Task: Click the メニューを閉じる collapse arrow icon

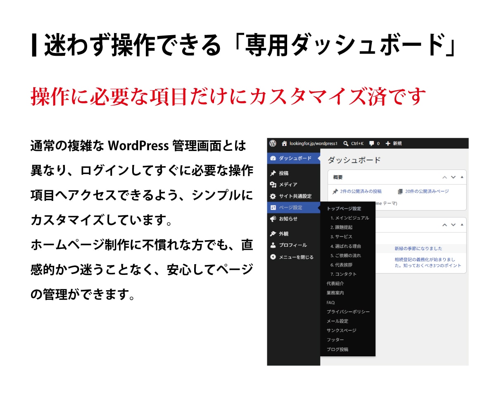Action: [x=273, y=257]
